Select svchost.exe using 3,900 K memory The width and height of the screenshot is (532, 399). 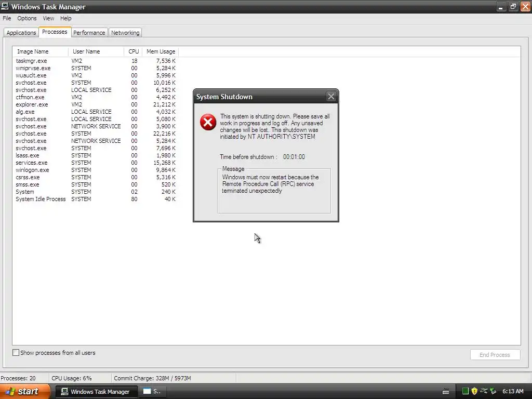(x=96, y=126)
